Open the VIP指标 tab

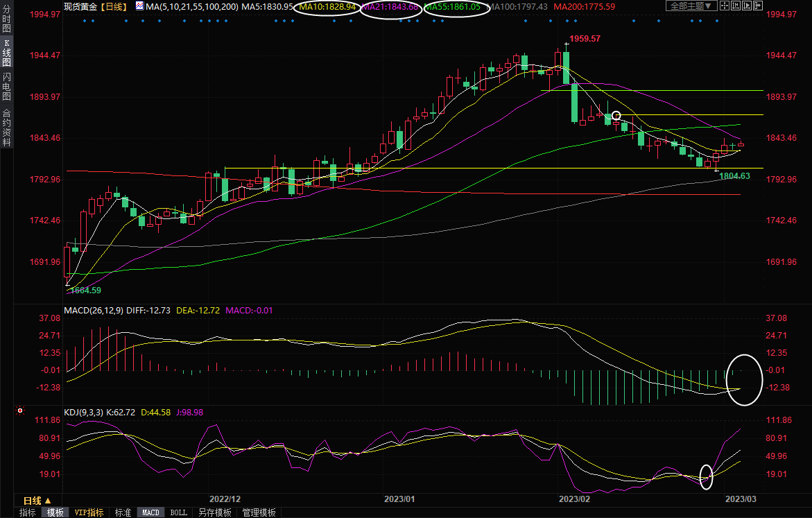[x=89, y=512]
